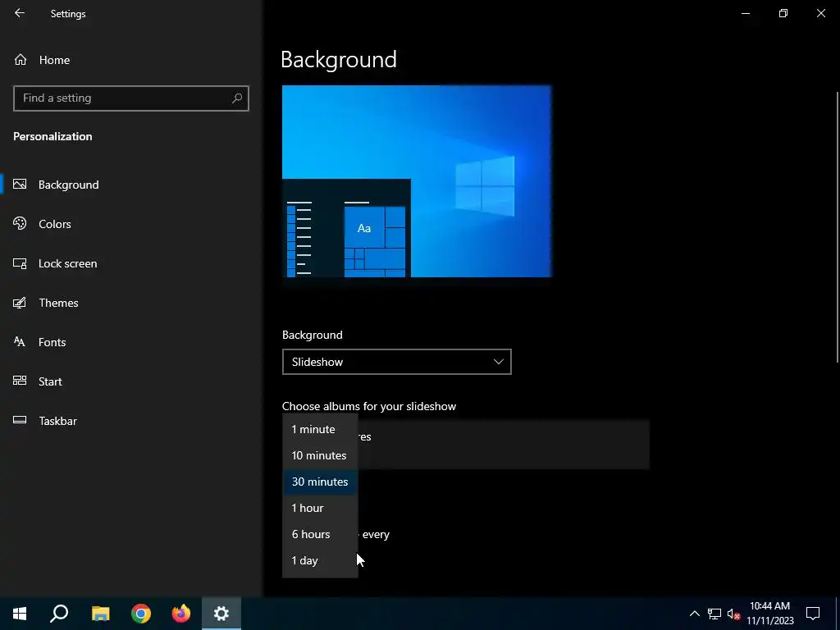Click the desktop background preview image
840x630 pixels.
tap(417, 181)
